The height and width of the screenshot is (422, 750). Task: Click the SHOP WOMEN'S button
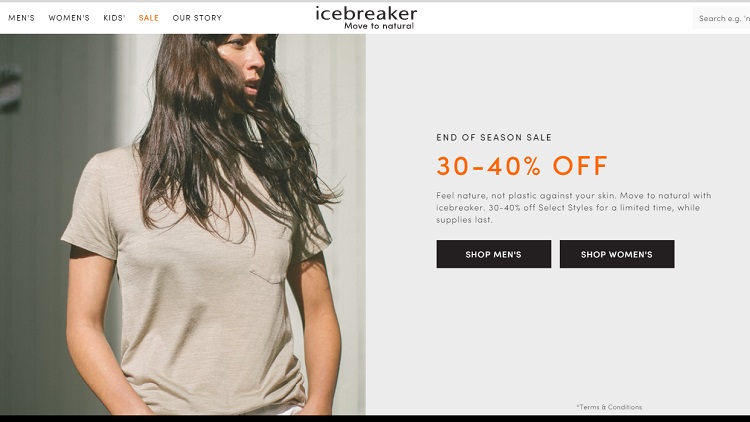[x=617, y=254]
